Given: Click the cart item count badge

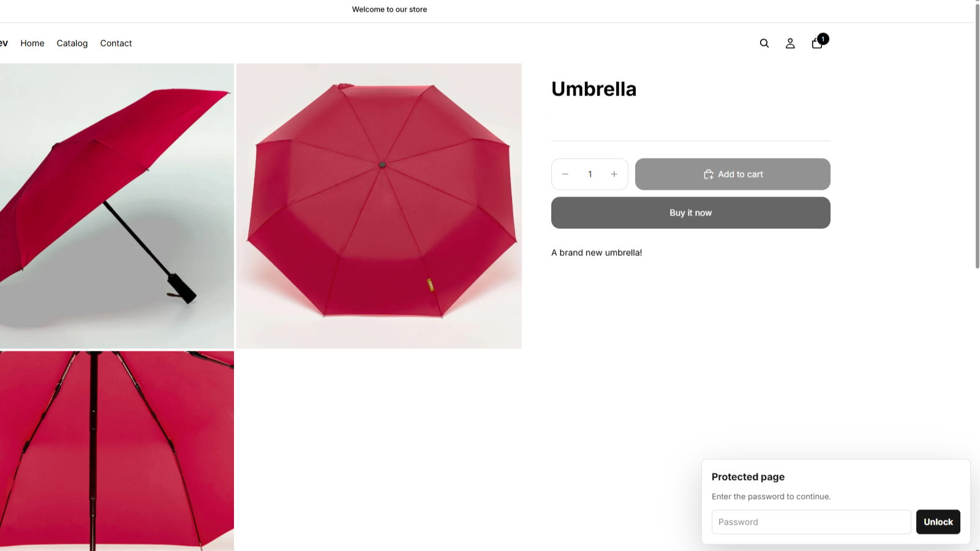Looking at the screenshot, I should [x=823, y=39].
